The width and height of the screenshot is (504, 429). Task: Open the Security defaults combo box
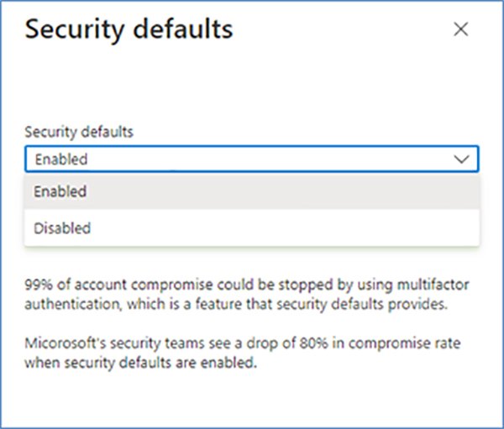pyautogui.click(x=251, y=159)
